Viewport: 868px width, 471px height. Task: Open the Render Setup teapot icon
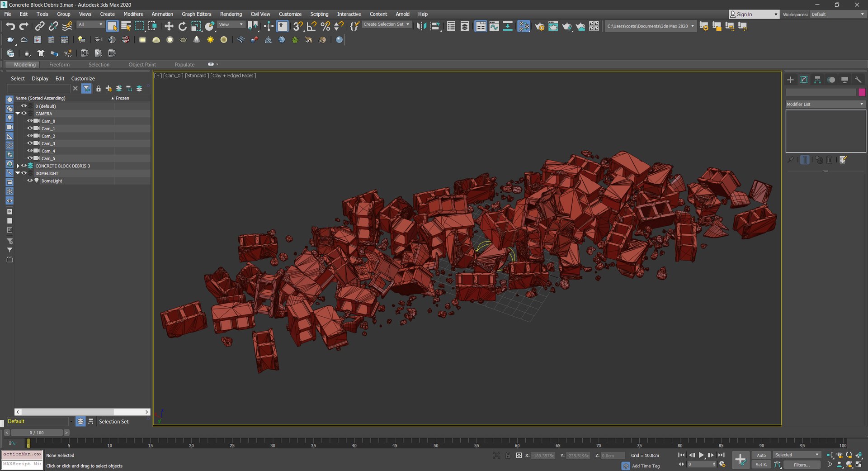pyautogui.click(x=539, y=26)
